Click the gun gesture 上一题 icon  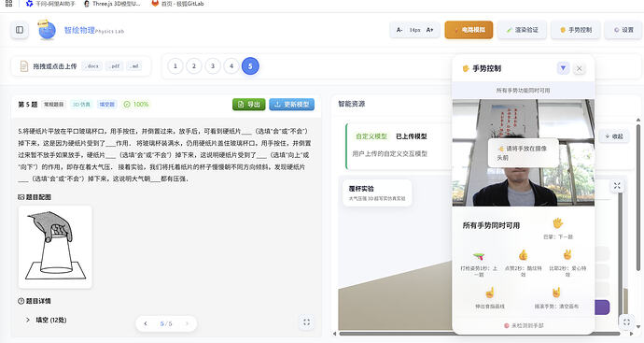479,257
